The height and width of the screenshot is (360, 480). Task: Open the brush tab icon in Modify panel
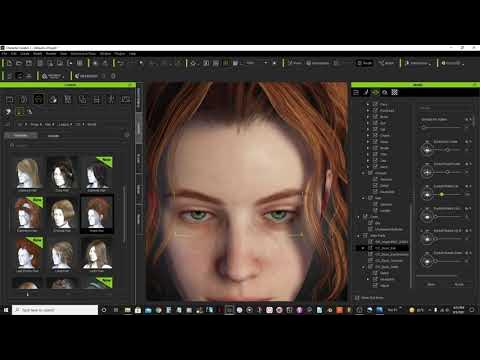[x=366, y=92]
